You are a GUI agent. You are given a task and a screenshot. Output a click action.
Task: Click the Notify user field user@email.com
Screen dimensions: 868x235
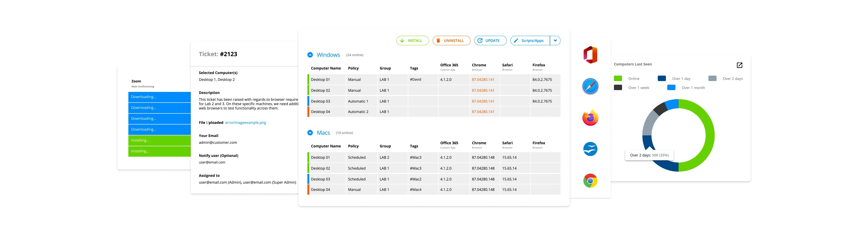(212, 162)
